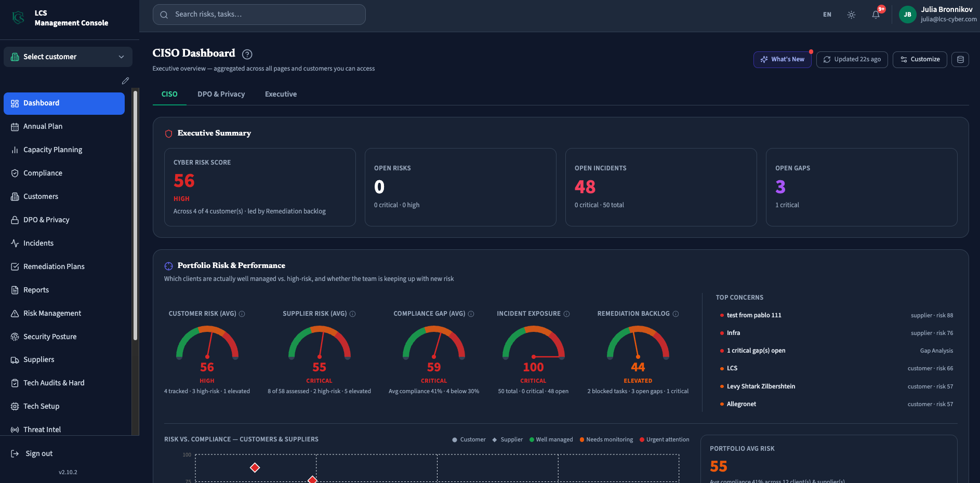
Task: Open the Open Gaps card
Action: [x=862, y=187]
